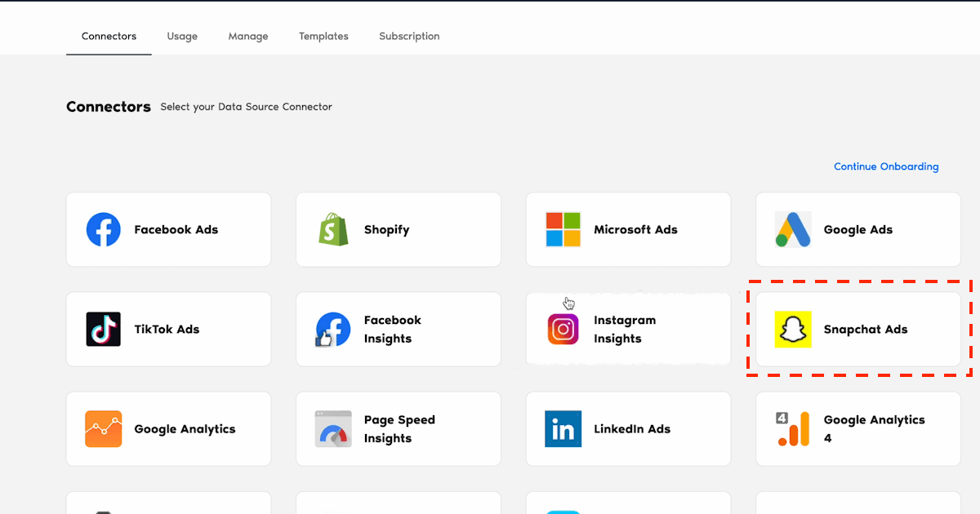Click the Google Analytics orange chart icon
Screen dimensions: 980x514
click(104, 429)
